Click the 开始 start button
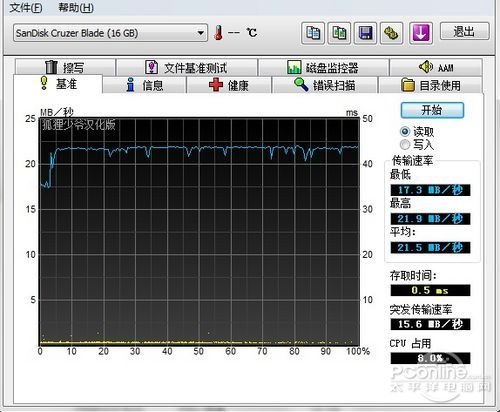The image size is (500, 412). coord(432,110)
